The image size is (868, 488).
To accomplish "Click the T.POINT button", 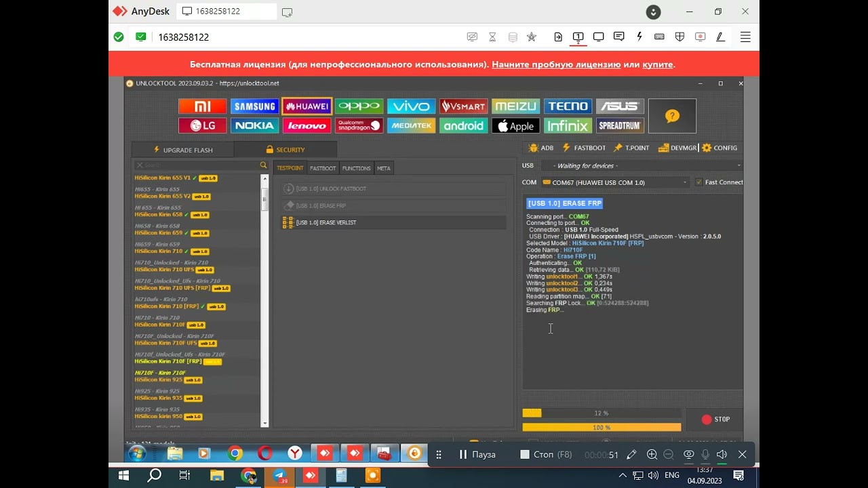I will [x=631, y=148].
